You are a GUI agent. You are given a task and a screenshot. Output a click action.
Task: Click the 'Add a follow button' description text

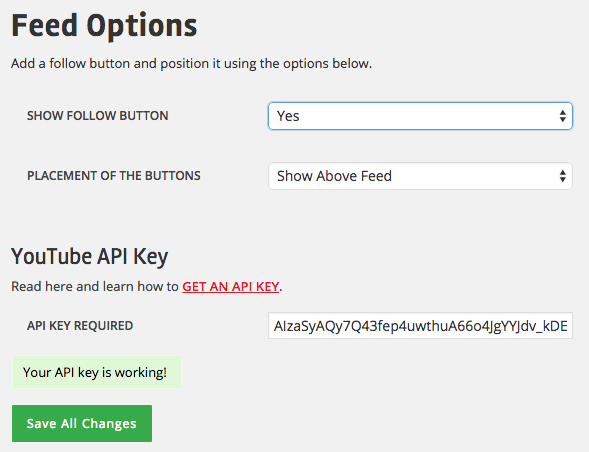pos(191,64)
